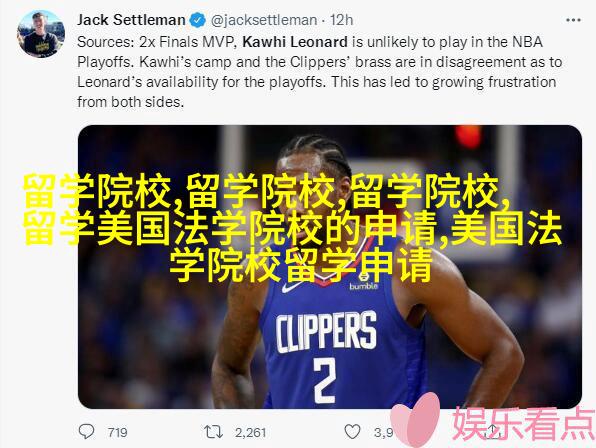Click the @jacksettleman handle

(x=264, y=20)
